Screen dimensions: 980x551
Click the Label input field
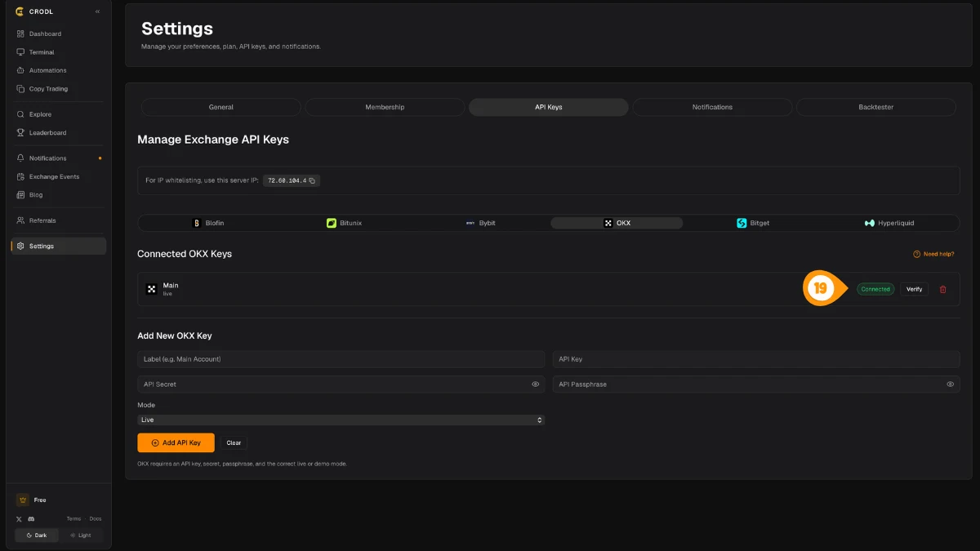click(341, 359)
